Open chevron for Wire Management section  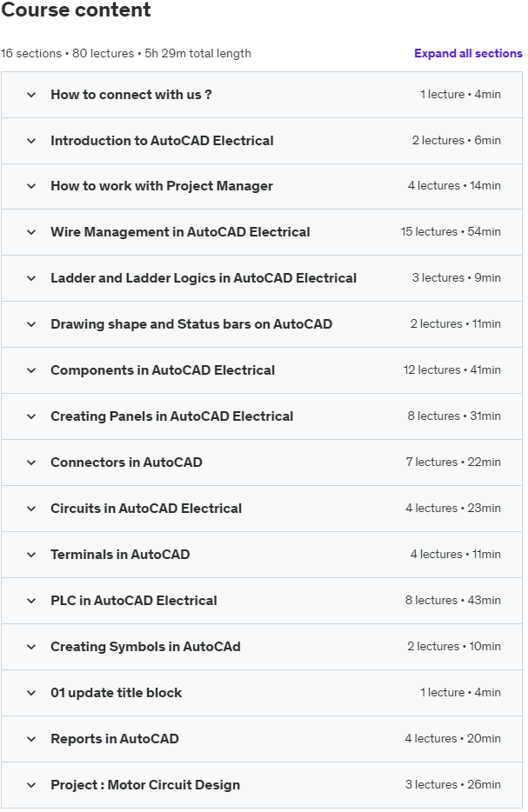31,232
